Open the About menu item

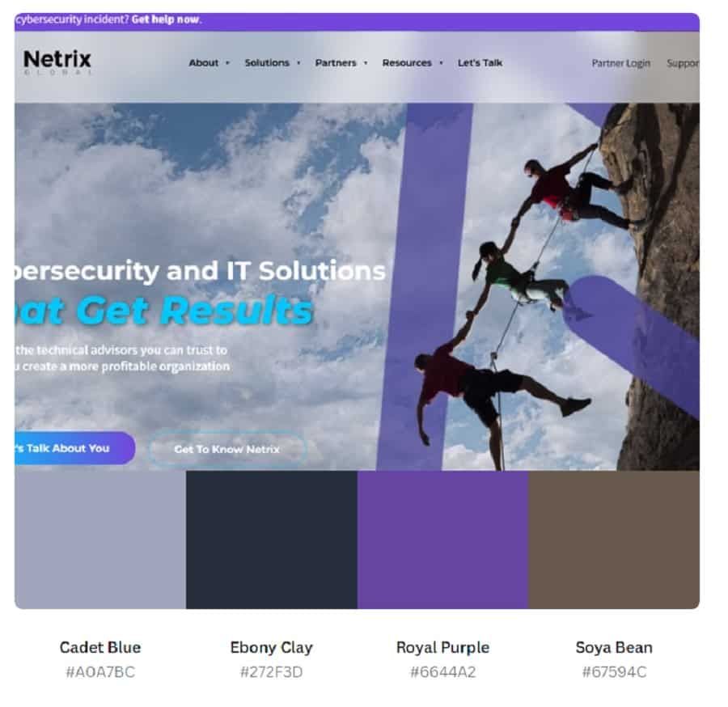coord(203,62)
